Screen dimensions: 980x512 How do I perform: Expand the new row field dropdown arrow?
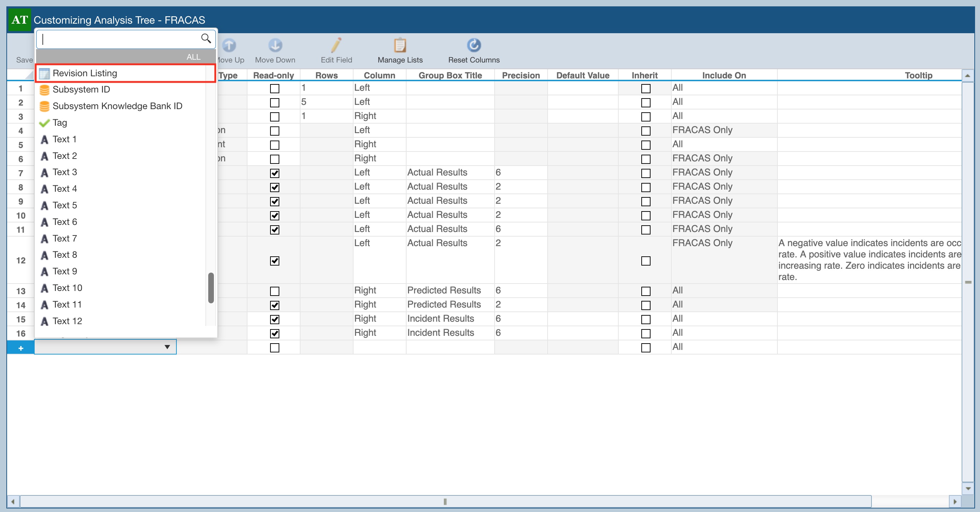pos(167,347)
